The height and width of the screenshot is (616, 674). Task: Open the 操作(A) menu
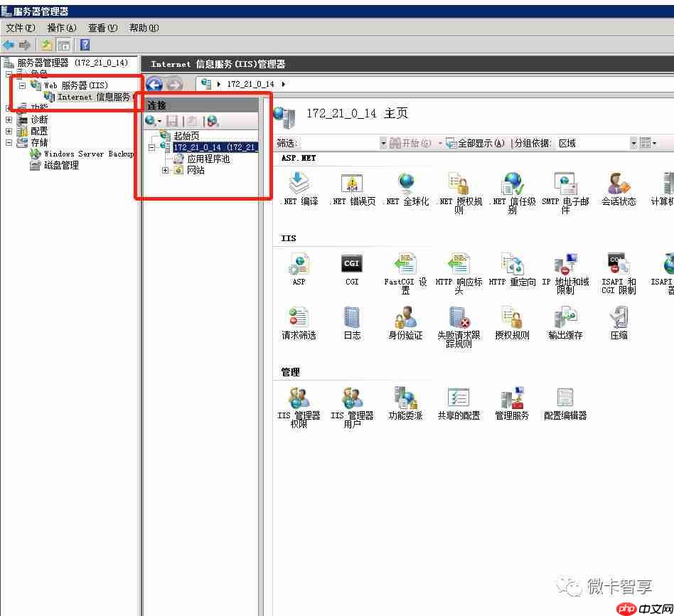tap(62, 28)
